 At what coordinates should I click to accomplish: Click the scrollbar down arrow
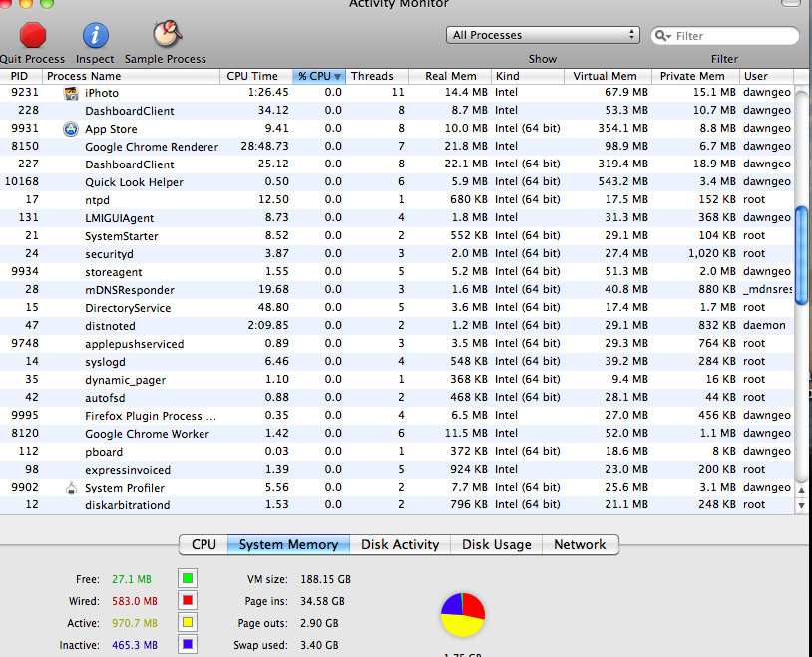[801, 505]
